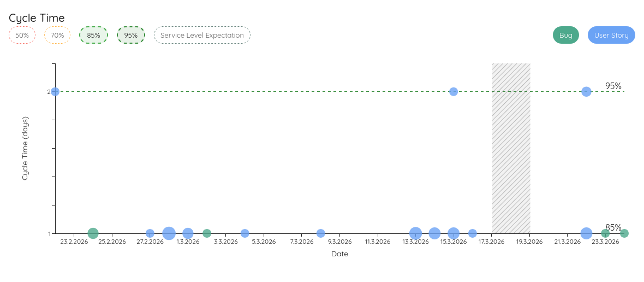This screenshot has height=282, width=644.
Task: Select the blue bubble near 4.3.2026
Action: [x=245, y=233]
